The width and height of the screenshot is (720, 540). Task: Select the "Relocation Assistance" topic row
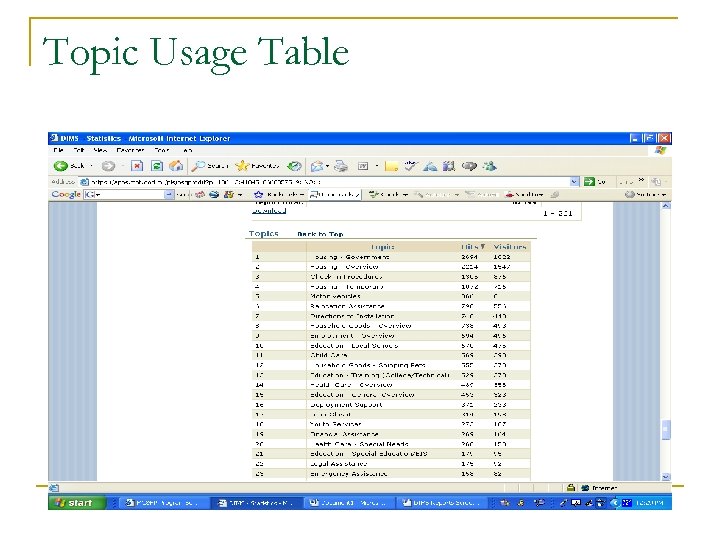391,306
